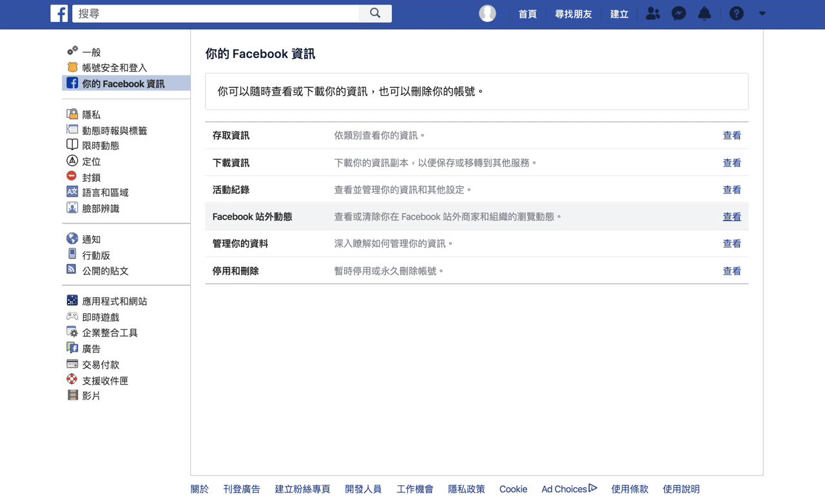
Task: Open the Messenger icon
Action: 679,14
